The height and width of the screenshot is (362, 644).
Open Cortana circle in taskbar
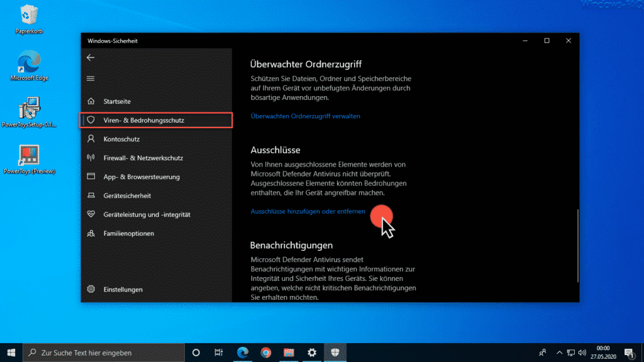click(196, 353)
